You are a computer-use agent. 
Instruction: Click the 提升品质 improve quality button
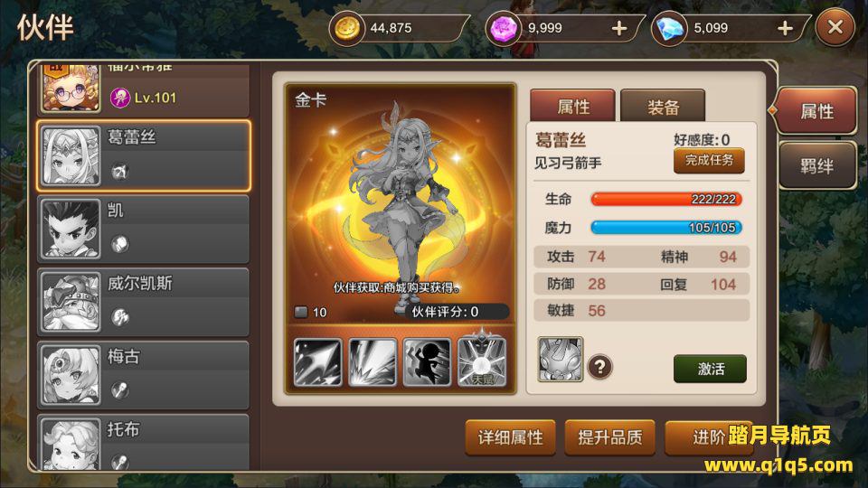point(610,437)
